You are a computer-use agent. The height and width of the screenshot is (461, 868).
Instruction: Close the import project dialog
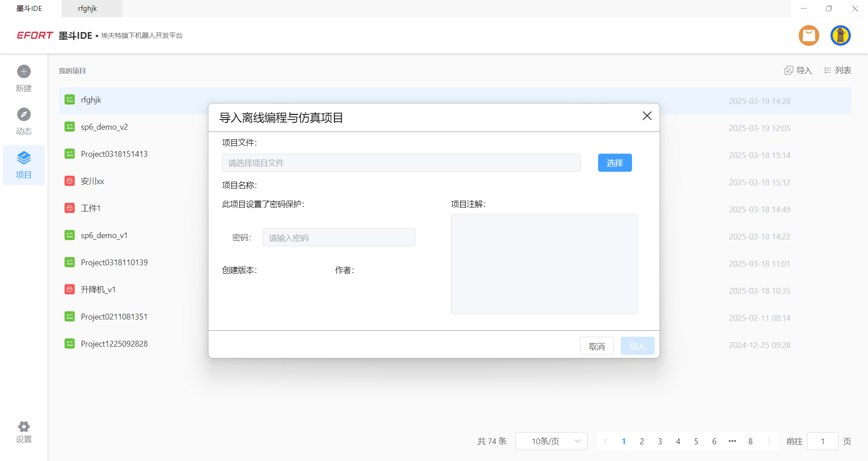tap(647, 116)
